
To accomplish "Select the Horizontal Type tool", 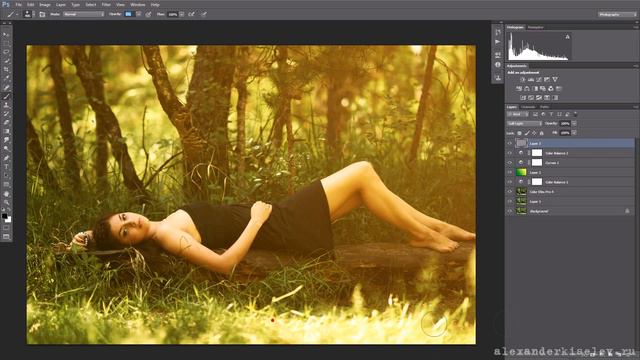I will tap(6, 167).
